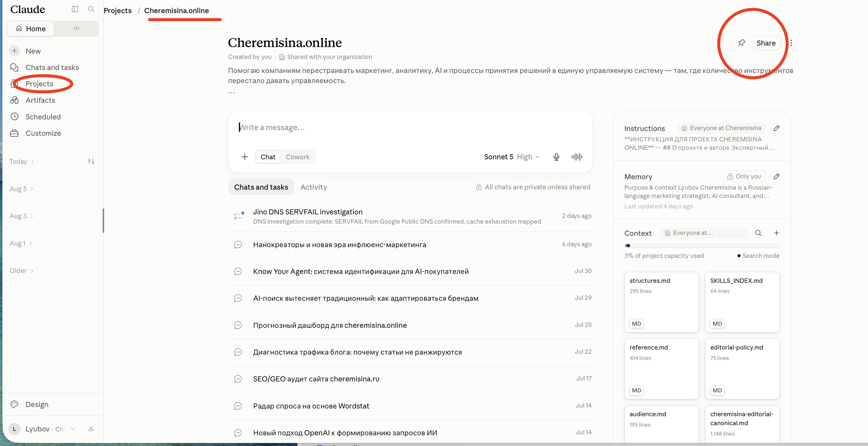Switch to the code mode icon next to Home
Viewport: 868px width, 446px height.
pos(76,29)
